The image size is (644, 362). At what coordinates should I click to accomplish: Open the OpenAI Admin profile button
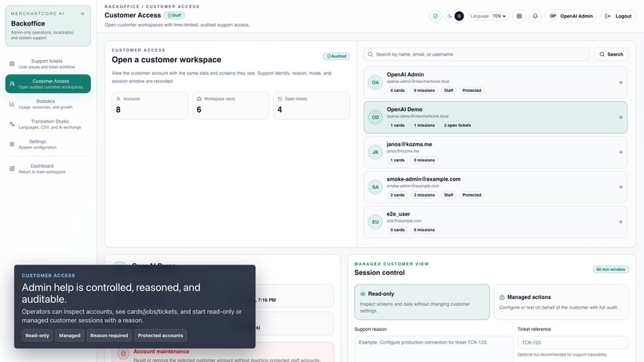(x=571, y=16)
